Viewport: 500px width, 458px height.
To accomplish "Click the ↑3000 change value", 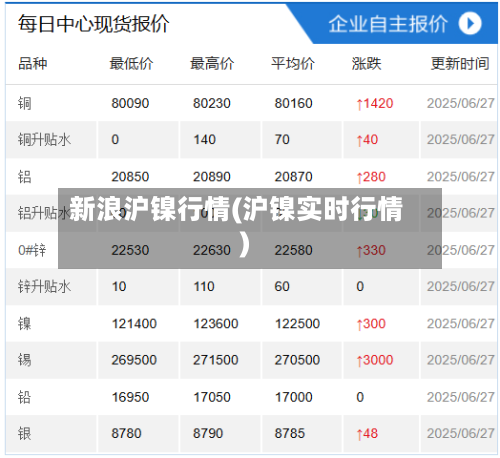I will point(375,360).
